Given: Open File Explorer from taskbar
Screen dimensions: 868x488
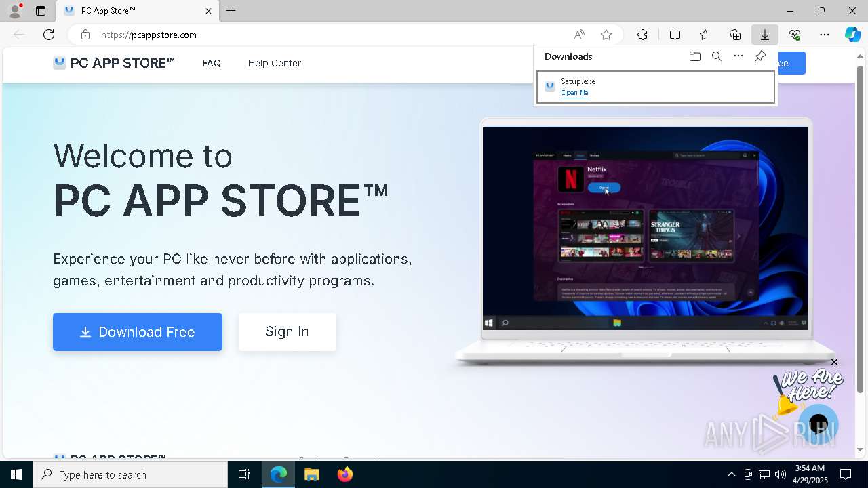Looking at the screenshot, I should (312, 474).
